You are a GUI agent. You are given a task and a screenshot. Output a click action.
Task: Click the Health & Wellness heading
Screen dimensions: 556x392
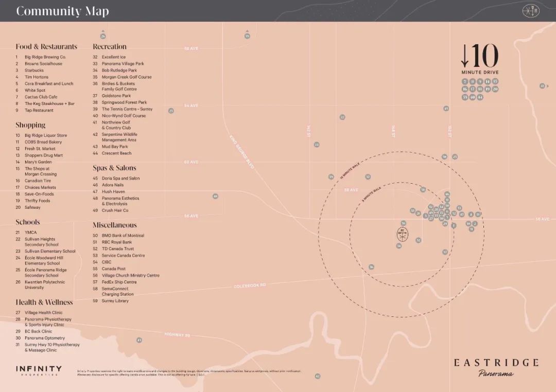44,302
